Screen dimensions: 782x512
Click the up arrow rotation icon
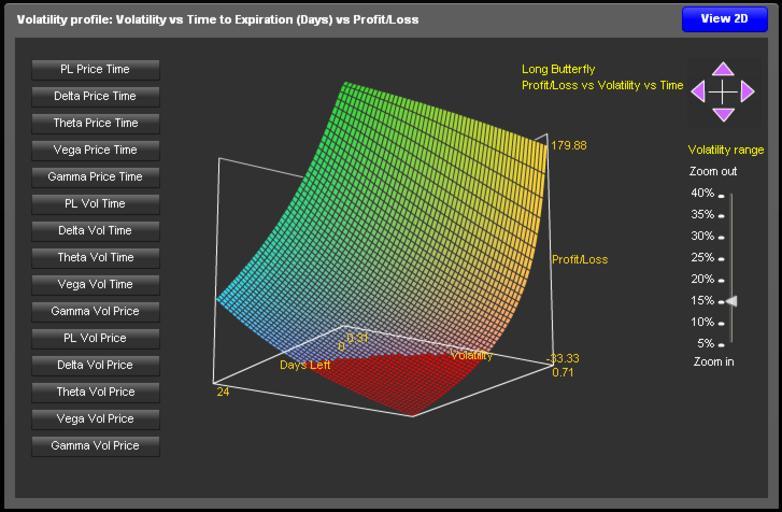[722, 69]
